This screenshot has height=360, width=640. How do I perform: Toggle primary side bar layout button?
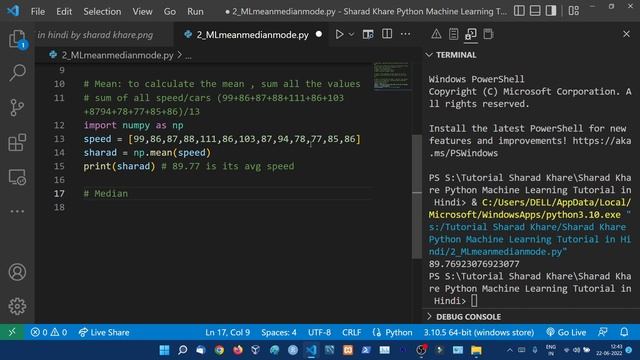coord(519,11)
